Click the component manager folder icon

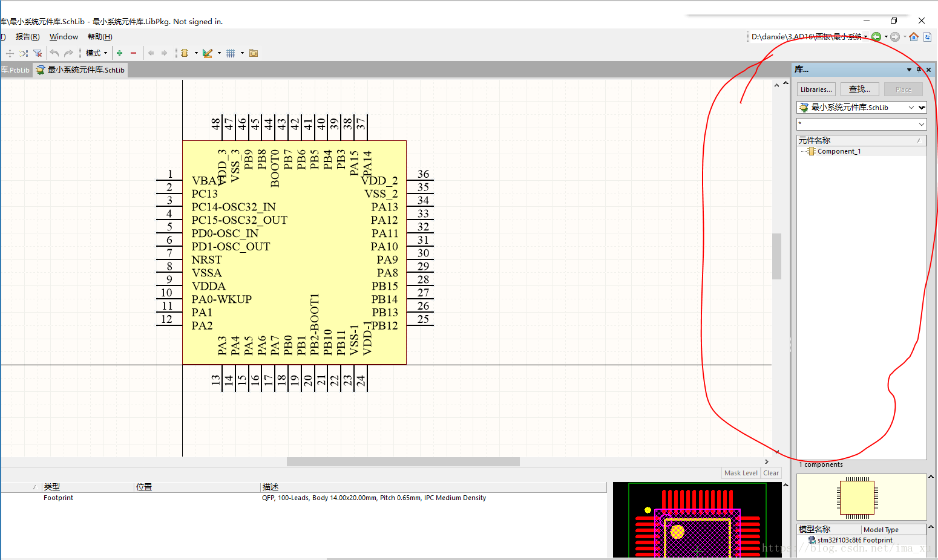point(254,53)
